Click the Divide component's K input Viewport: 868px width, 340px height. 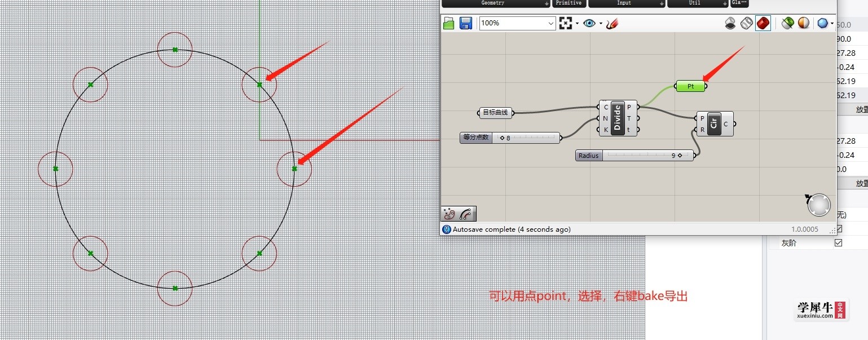point(605,130)
